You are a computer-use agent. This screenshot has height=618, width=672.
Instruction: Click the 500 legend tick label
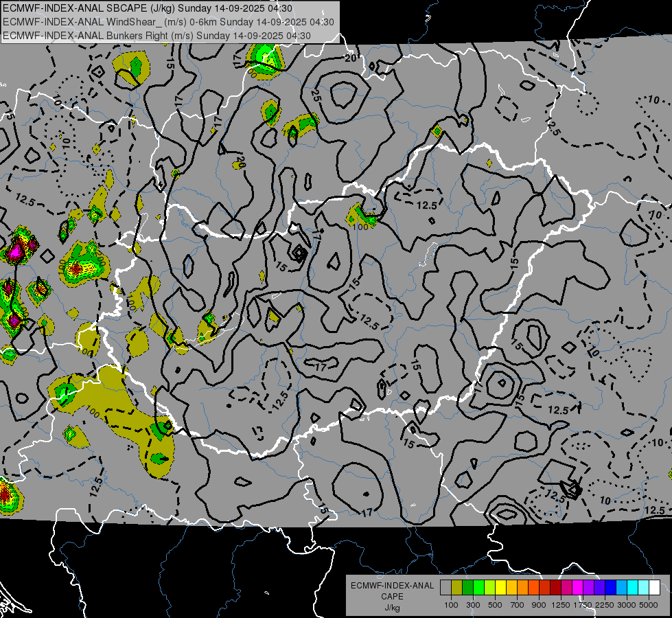(x=495, y=605)
